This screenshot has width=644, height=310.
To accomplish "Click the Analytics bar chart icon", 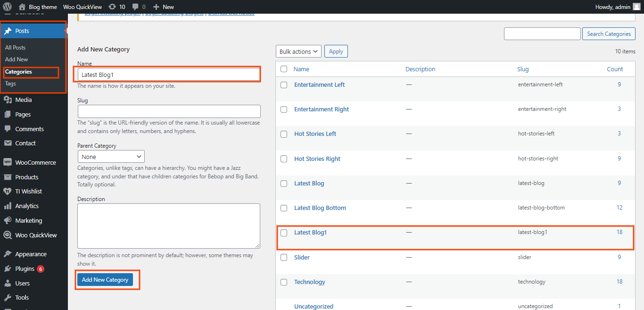I will pyautogui.click(x=8, y=206).
